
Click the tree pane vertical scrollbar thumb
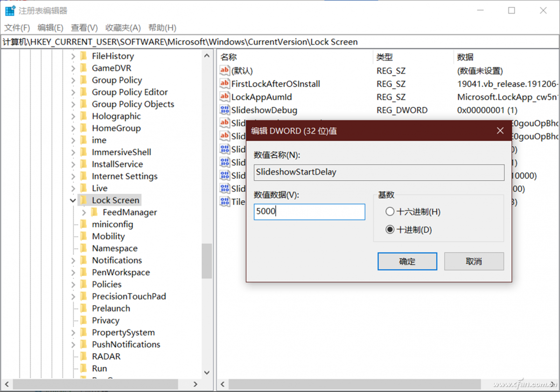207,261
